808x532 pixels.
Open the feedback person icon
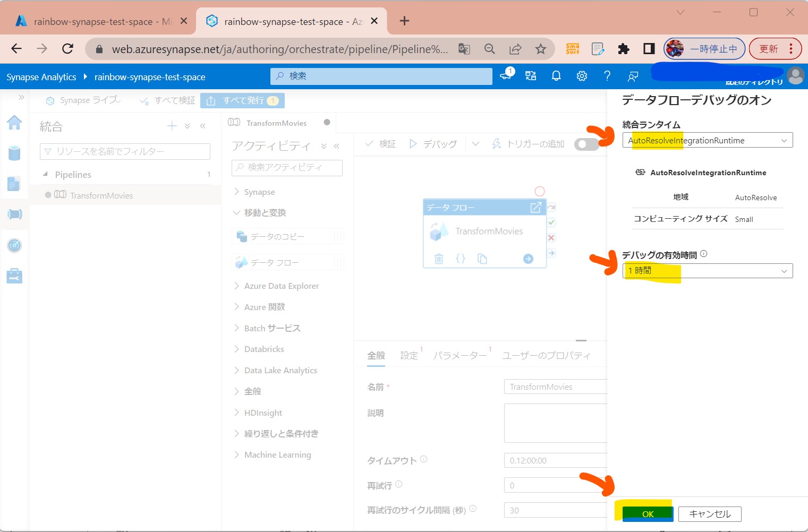pyautogui.click(x=633, y=76)
